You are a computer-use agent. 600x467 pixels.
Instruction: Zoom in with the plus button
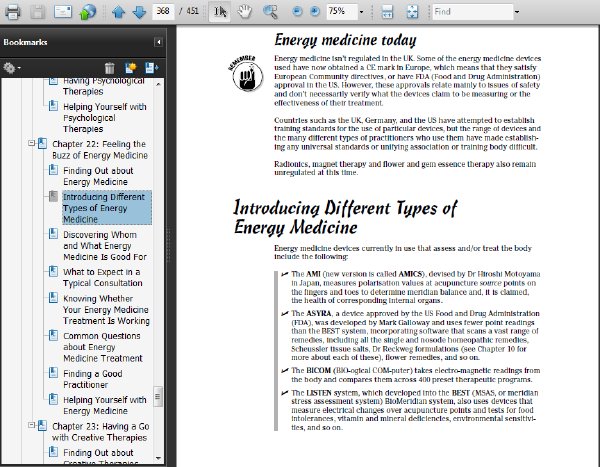[315, 11]
